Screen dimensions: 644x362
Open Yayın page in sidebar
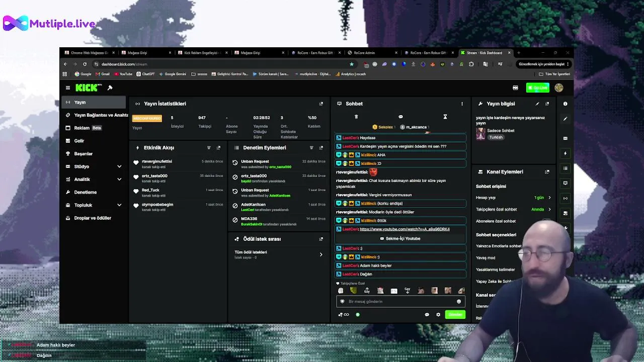[94, 102]
